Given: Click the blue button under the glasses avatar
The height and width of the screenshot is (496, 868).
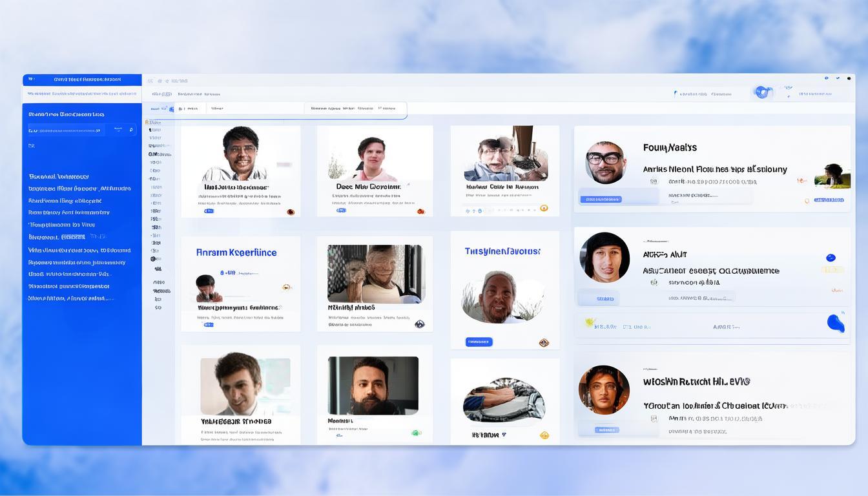Looking at the screenshot, I should coord(601,200).
